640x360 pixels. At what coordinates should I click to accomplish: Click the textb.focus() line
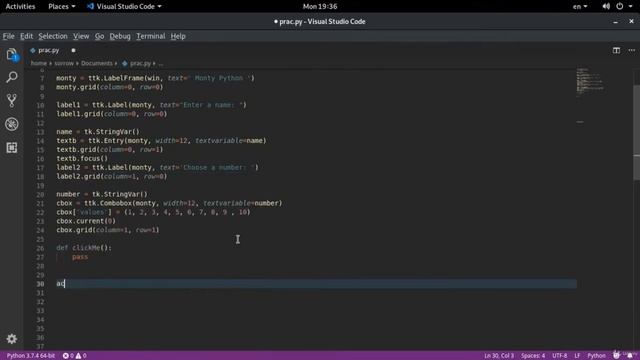point(82,158)
